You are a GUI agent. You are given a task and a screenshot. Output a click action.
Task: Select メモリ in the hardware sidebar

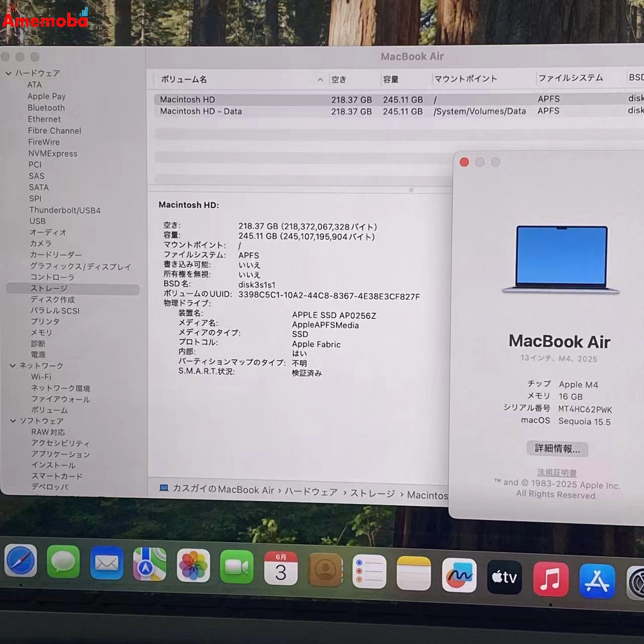42,332
